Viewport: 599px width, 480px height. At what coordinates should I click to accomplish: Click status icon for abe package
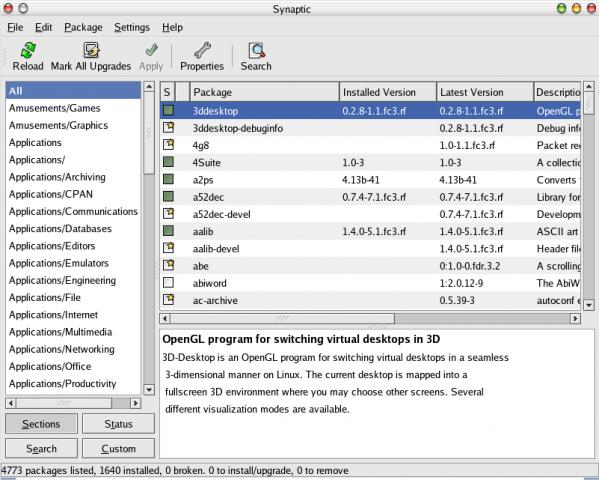[x=168, y=265]
